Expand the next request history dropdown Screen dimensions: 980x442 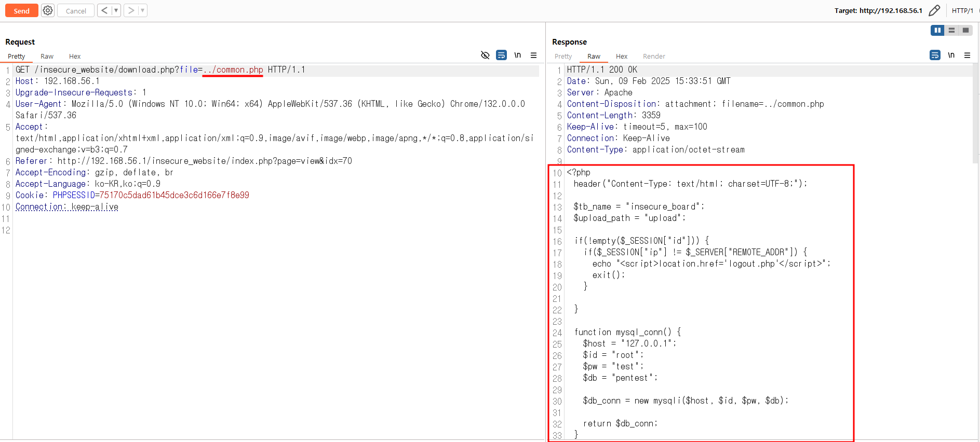point(143,10)
